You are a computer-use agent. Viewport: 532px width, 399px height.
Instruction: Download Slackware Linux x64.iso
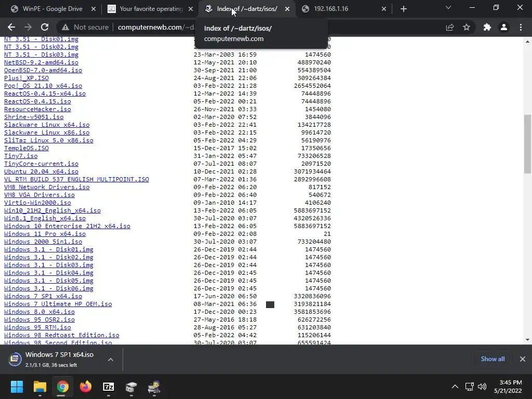point(47,125)
